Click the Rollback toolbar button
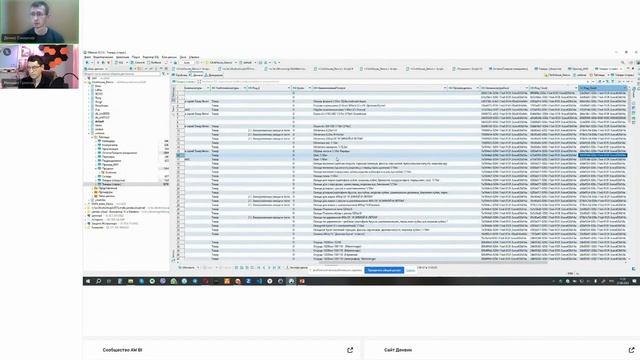This screenshot has height=360, width=640. (155, 62)
